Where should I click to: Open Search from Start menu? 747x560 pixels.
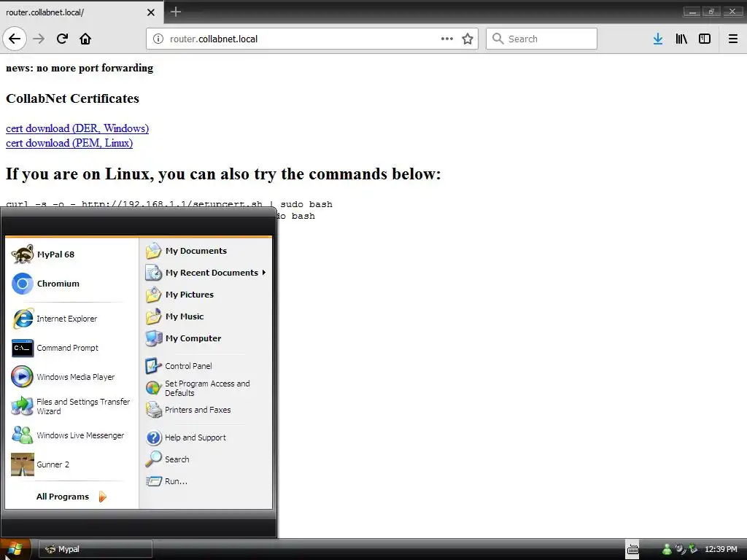(205, 459)
